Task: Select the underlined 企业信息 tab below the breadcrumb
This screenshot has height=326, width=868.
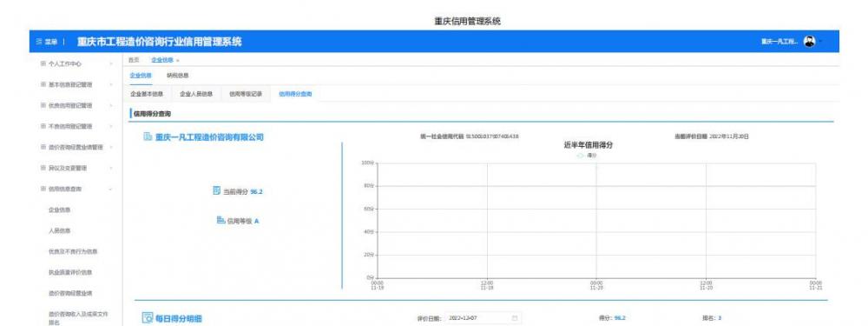Action: [140, 76]
